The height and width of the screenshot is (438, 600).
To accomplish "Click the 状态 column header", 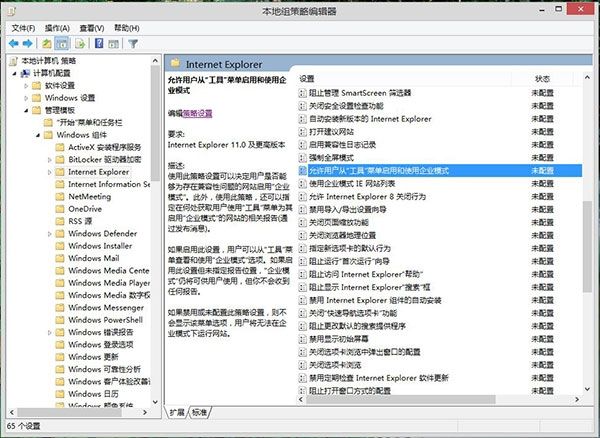I will click(543, 78).
